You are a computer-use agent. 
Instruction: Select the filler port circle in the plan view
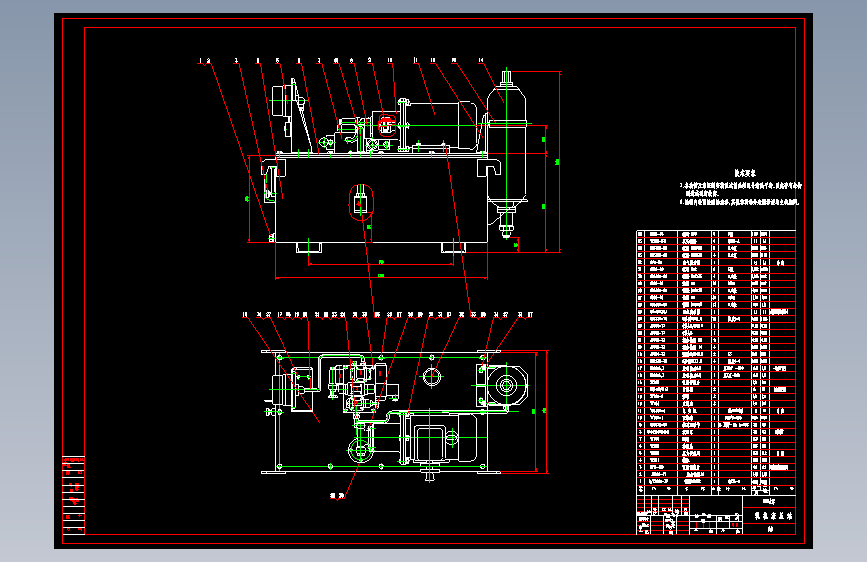click(x=432, y=377)
